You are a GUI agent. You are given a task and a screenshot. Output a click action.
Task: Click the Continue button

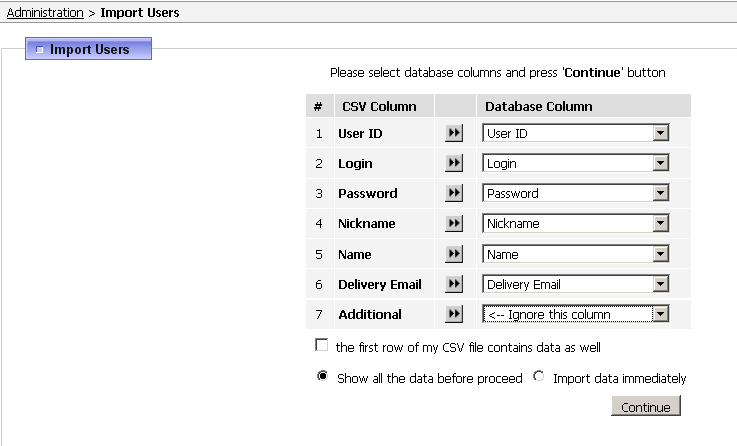click(646, 406)
